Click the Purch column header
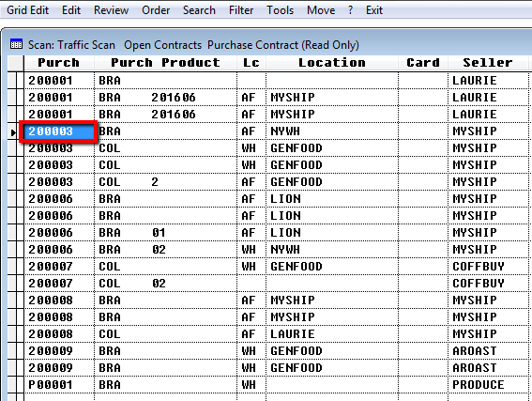 pos(59,63)
